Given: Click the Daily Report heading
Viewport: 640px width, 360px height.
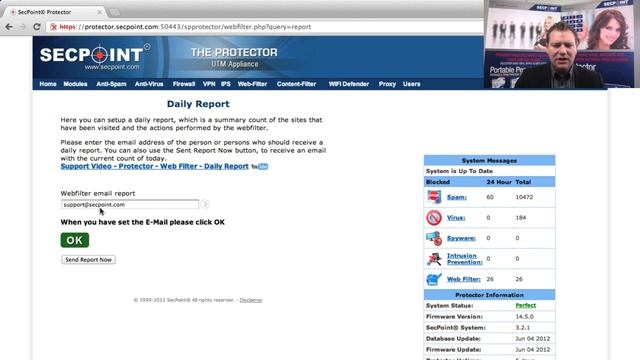Looking at the screenshot, I should pos(198,104).
